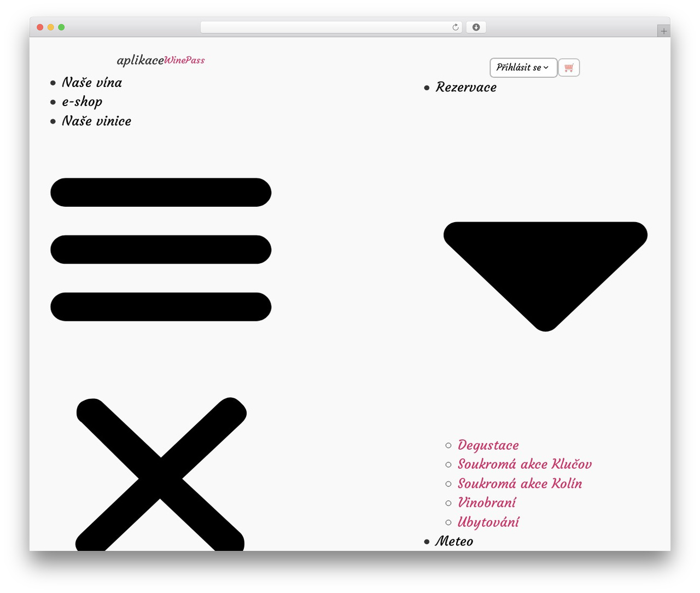Open the Soukromá akce Klučov link

(524, 464)
